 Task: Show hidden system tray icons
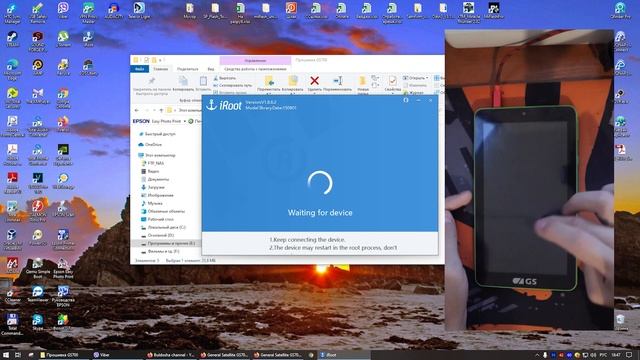click(x=536, y=355)
